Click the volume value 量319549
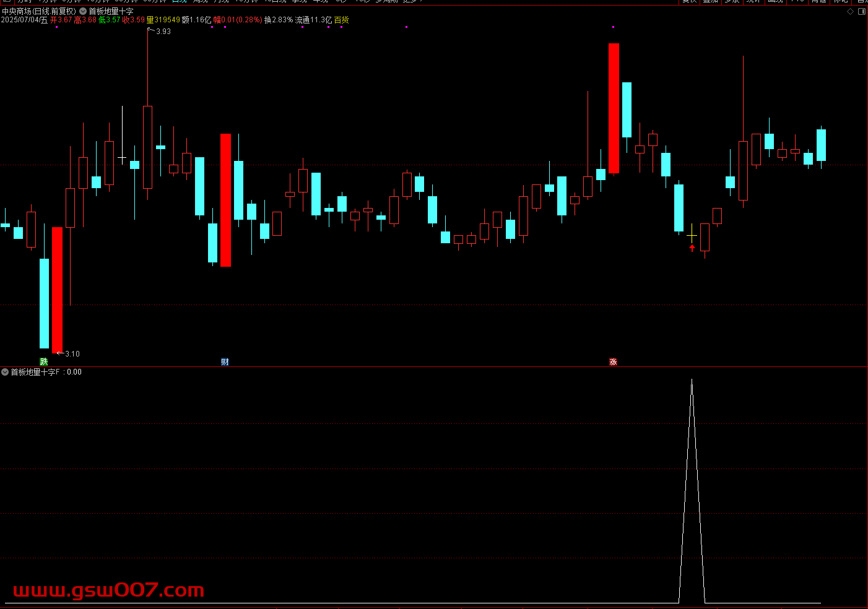 pos(163,20)
